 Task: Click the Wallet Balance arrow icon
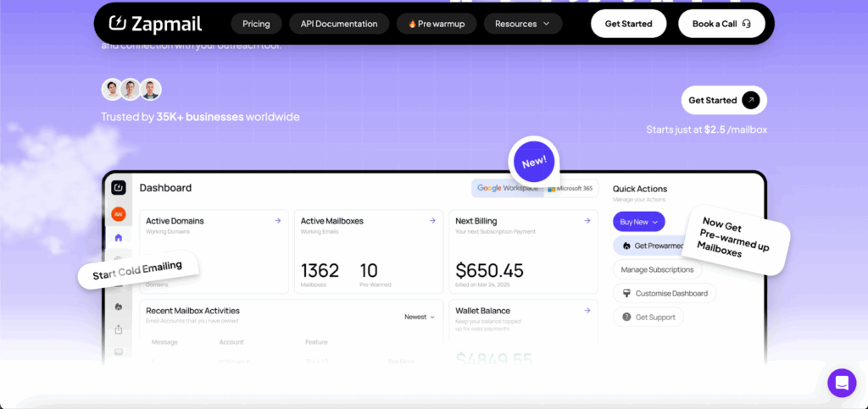(x=587, y=311)
